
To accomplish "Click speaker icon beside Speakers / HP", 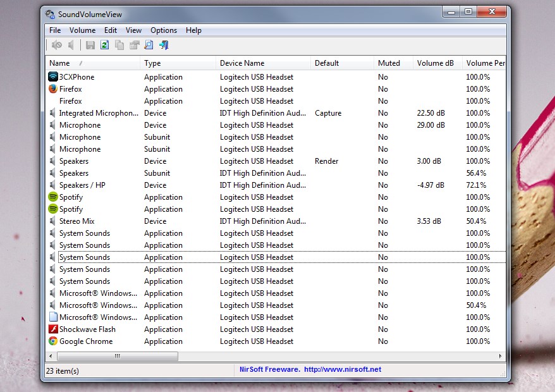I will 52,185.
